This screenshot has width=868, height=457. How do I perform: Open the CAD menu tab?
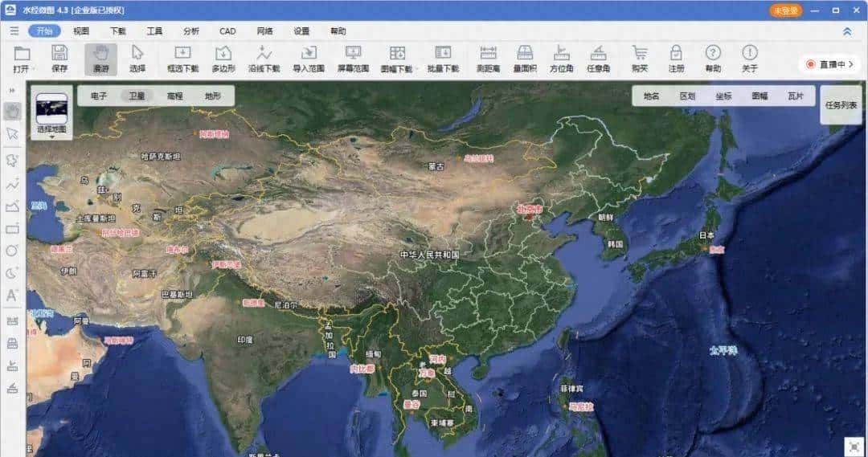point(227,31)
